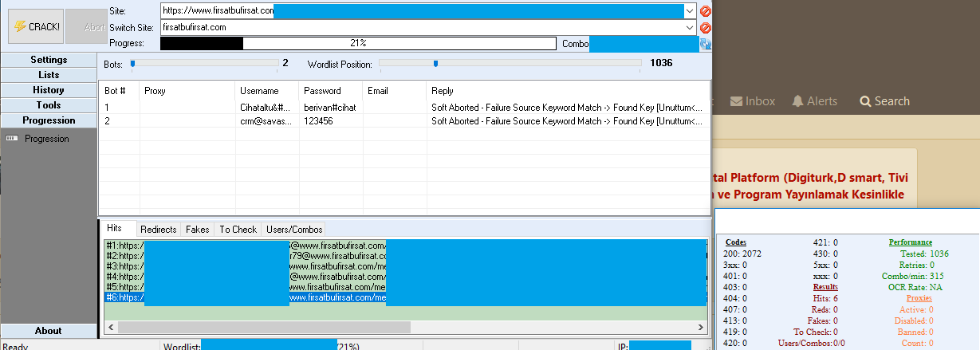Select highlighted hit entry #6
This screenshot has height=350, width=980.
pos(405,297)
